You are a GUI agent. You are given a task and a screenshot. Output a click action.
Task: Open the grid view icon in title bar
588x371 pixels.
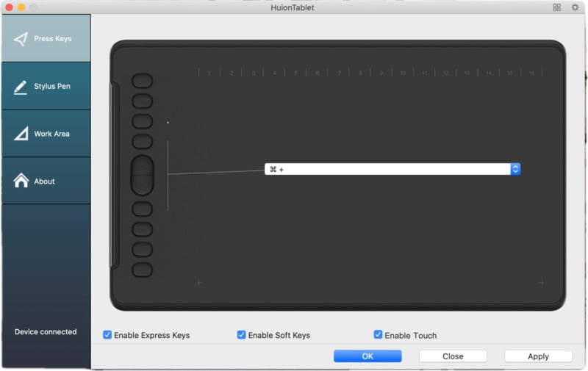[x=557, y=7]
